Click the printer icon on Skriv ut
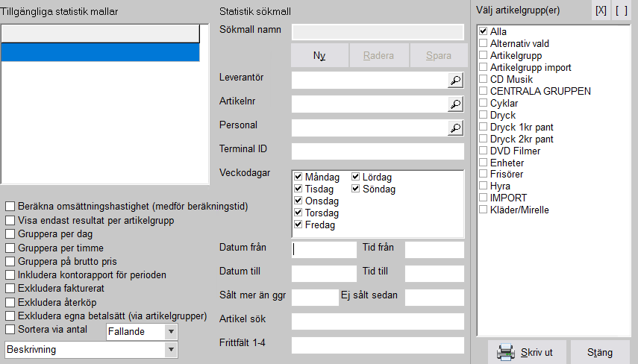 506,352
